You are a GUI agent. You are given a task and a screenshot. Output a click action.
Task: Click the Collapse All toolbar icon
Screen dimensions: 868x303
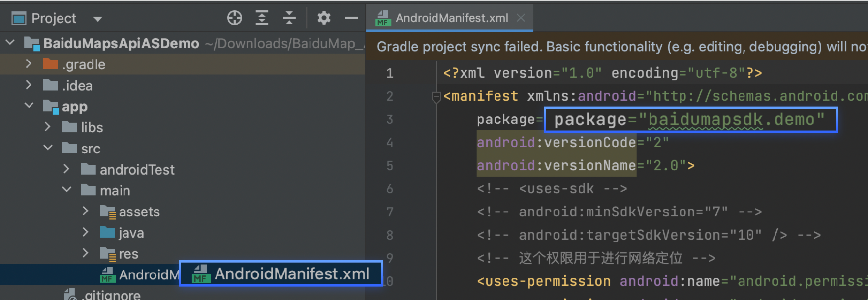pos(289,18)
